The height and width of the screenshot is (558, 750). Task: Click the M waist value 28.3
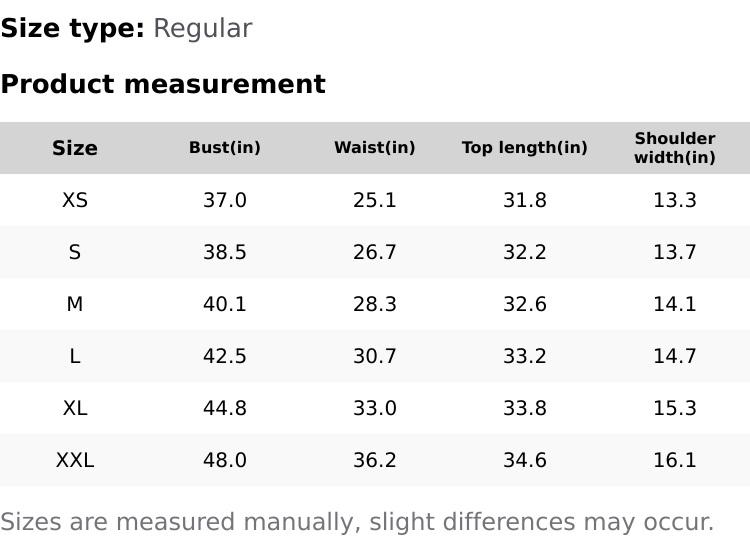[375, 304]
